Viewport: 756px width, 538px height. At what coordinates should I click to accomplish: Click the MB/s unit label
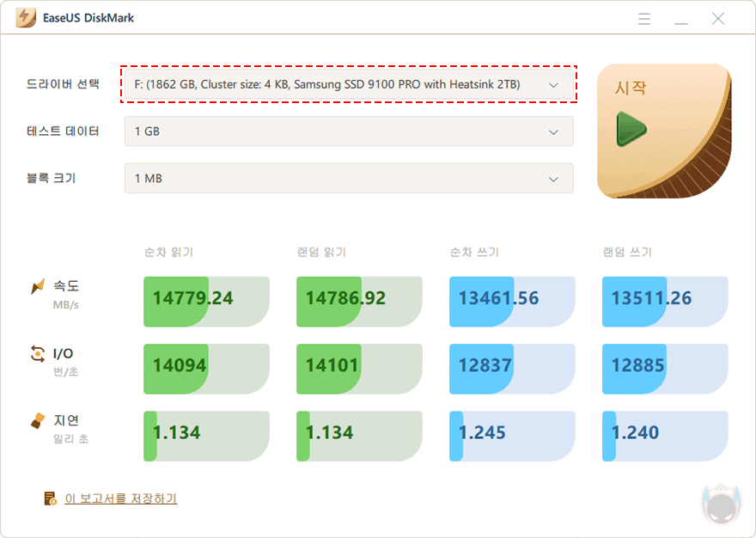(x=65, y=305)
